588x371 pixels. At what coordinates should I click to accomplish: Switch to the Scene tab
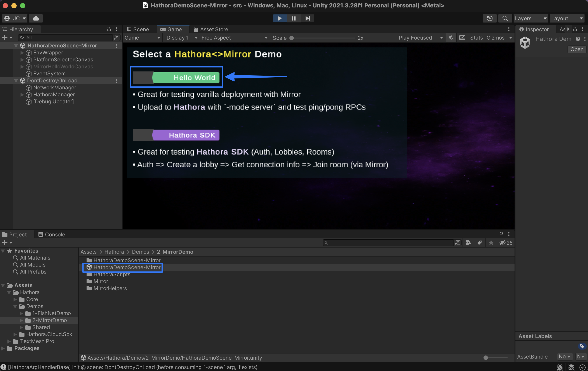(138, 29)
